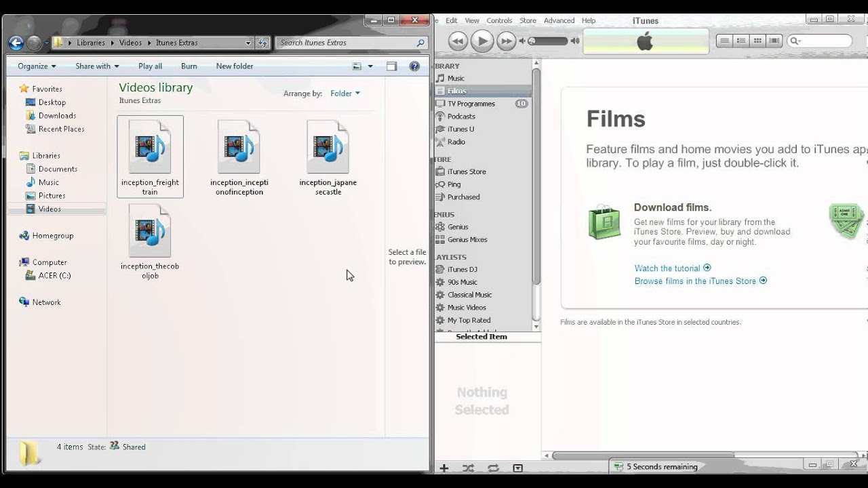This screenshot has width=868, height=488.
Task: Click the iTunes Next track button
Action: (507, 41)
